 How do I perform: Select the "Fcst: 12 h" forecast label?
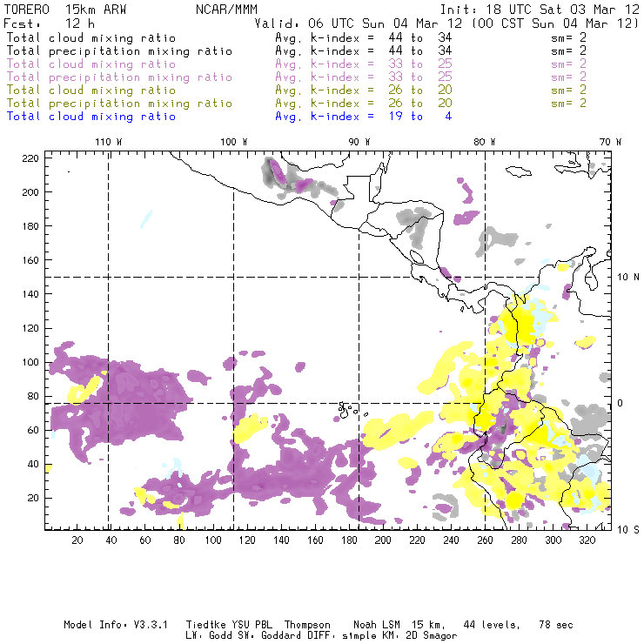[x=49, y=23]
